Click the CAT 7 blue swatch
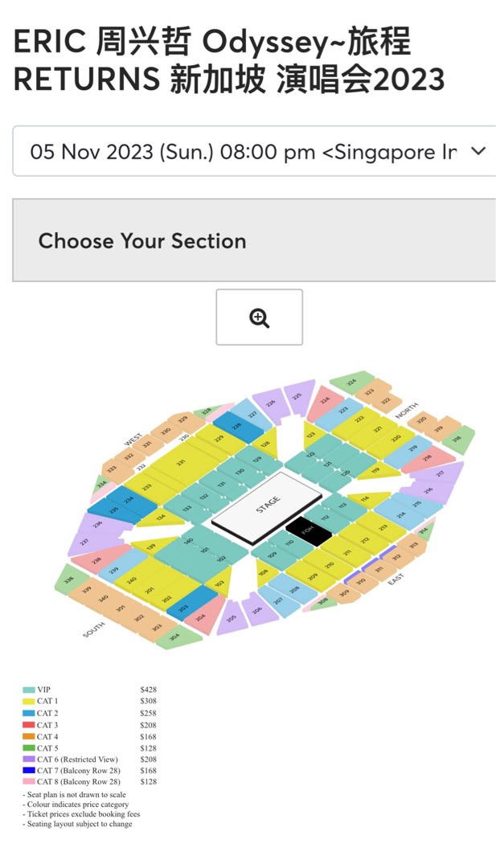Viewport: 496px width, 868px height. (x=29, y=771)
